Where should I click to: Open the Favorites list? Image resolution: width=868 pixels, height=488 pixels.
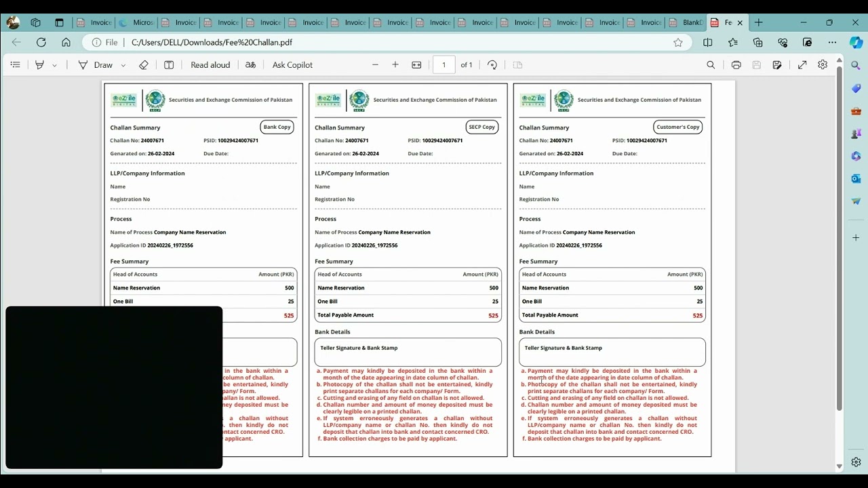click(x=733, y=42)
